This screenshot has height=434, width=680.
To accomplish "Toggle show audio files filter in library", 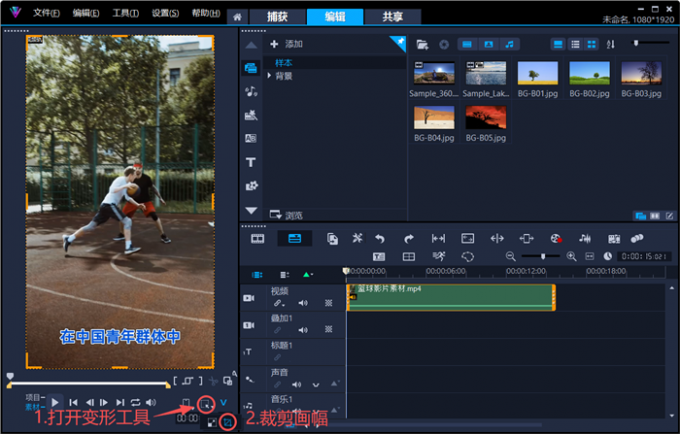I will [x=510, y=44].
